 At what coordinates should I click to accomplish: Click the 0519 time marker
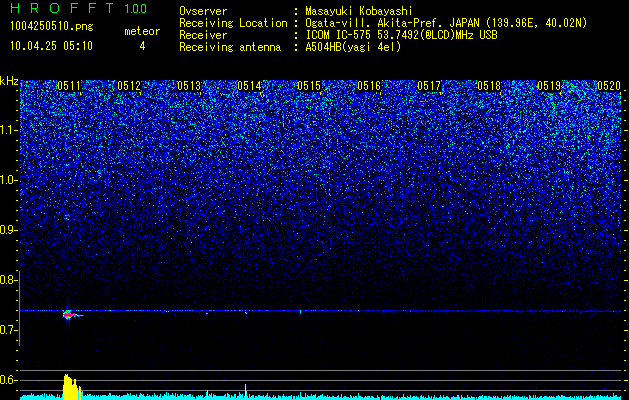(x=549, y=86)
